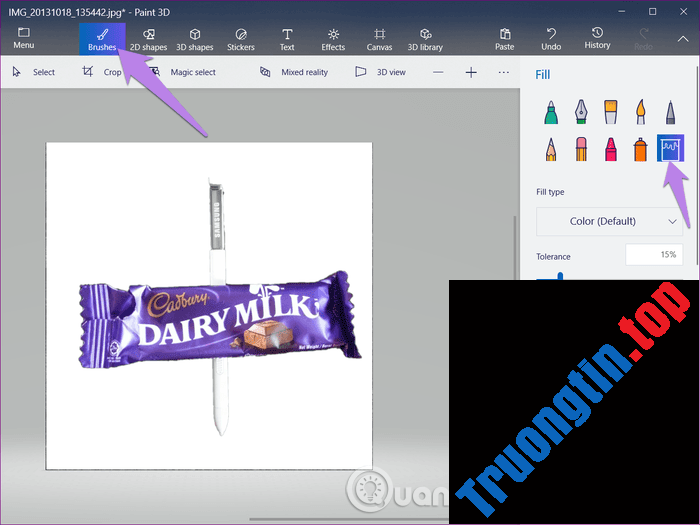The height and width of the screenshot is (525, 700).
Task: Maximize the Paint 3D window
Action: coord(652,12)
